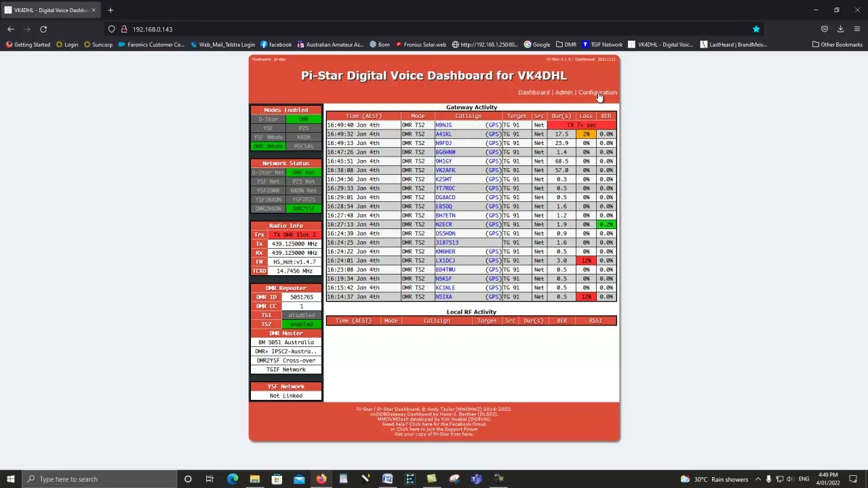This screenshot has height=488, width=868.
Task: Click the TGIF Network master entry
Action: click(286, 369)
